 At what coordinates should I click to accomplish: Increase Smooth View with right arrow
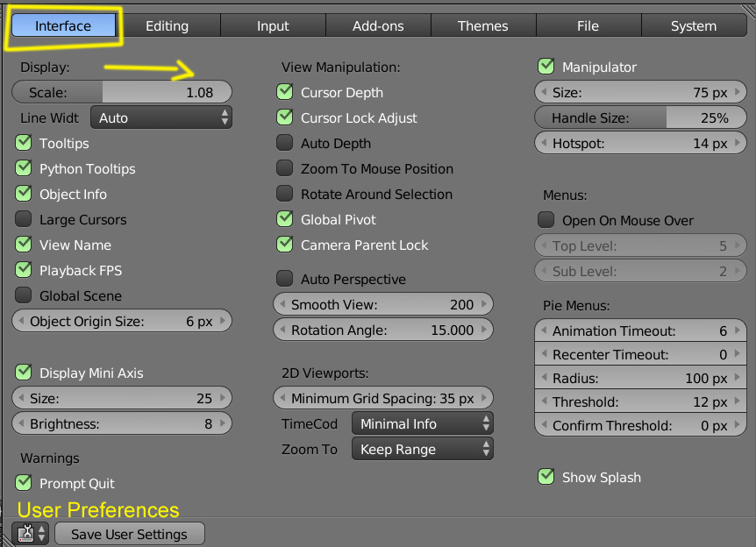(x=485, y=305)
